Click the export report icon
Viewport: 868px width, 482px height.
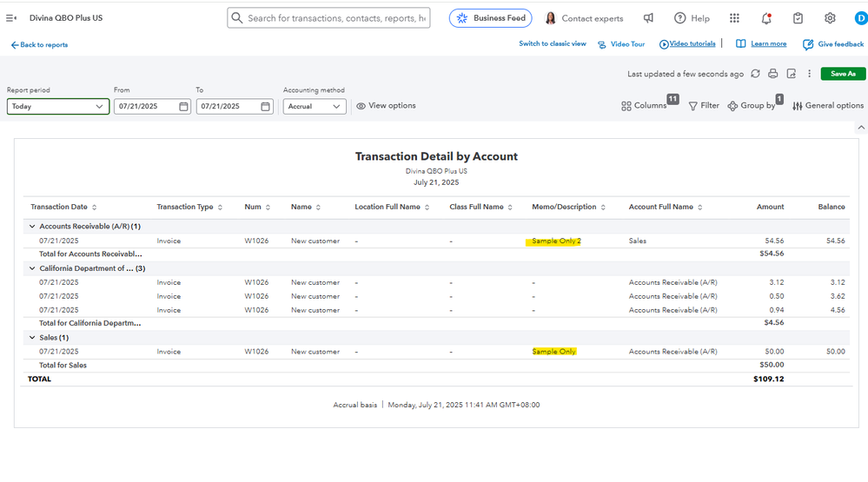pyautogui.click(x=792, y=74)
